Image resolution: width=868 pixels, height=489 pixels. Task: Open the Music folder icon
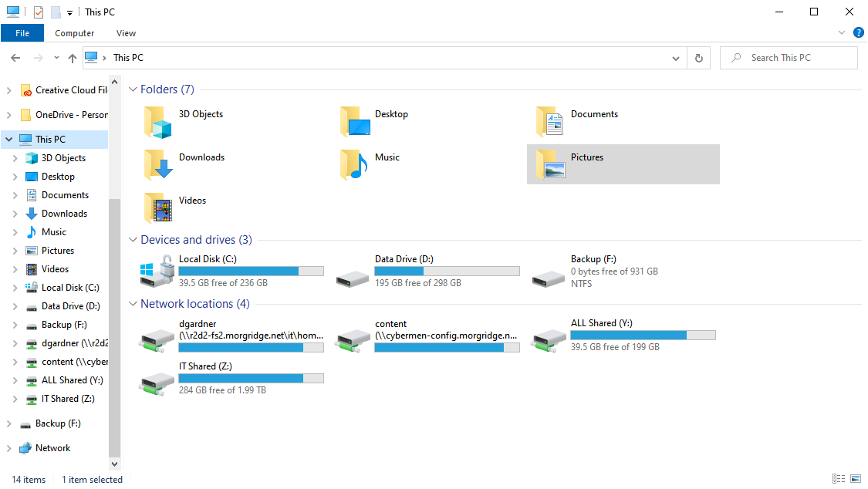click(x=354, y=165)
